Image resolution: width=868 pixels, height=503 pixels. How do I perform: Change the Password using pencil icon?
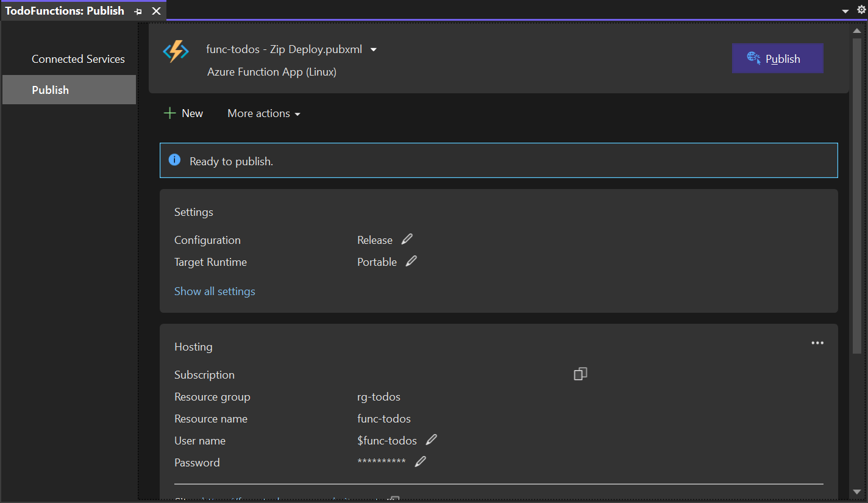(420, 462)
